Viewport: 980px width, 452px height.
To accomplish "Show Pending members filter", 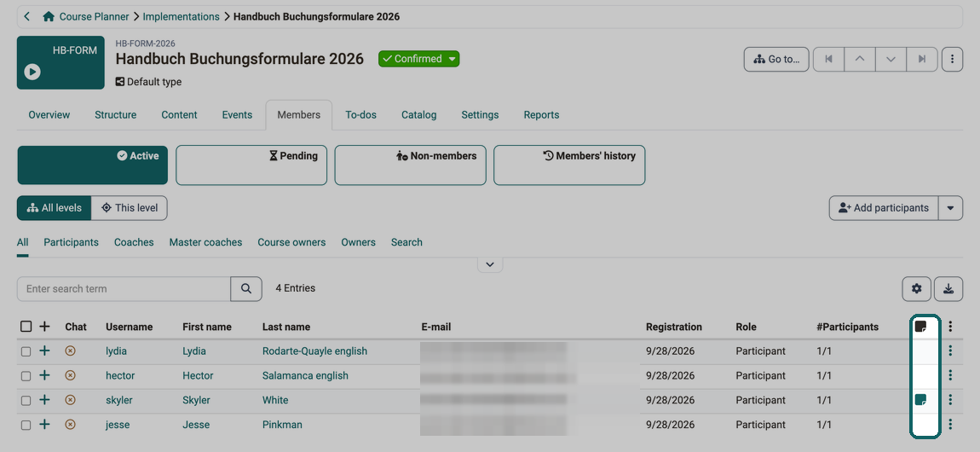I will click(x=251, y=165).
